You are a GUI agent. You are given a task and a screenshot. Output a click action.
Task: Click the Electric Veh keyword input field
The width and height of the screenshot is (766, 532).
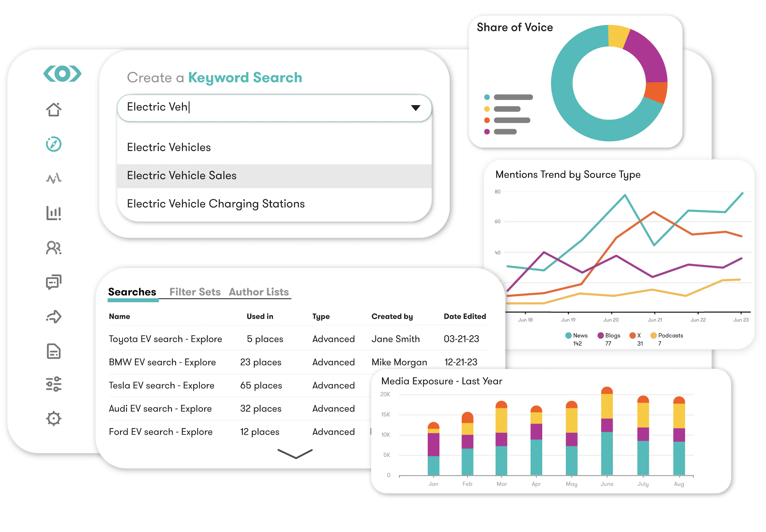click(274, 108)
